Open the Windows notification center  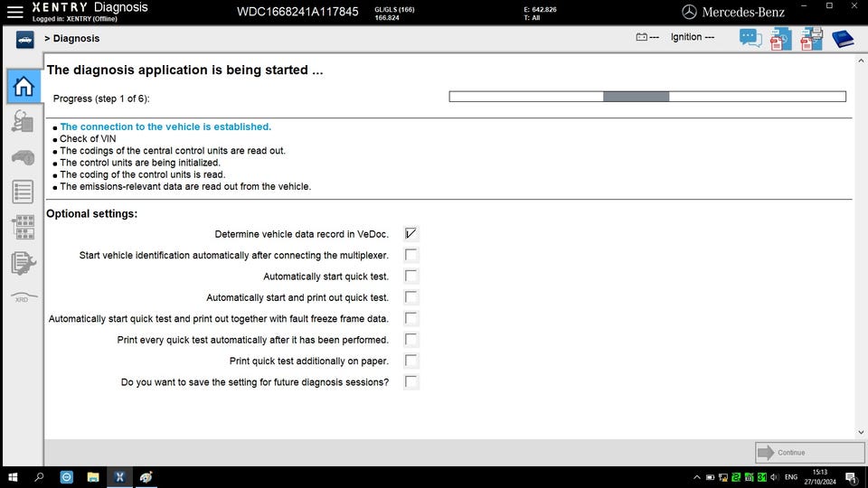coord(851,477)
